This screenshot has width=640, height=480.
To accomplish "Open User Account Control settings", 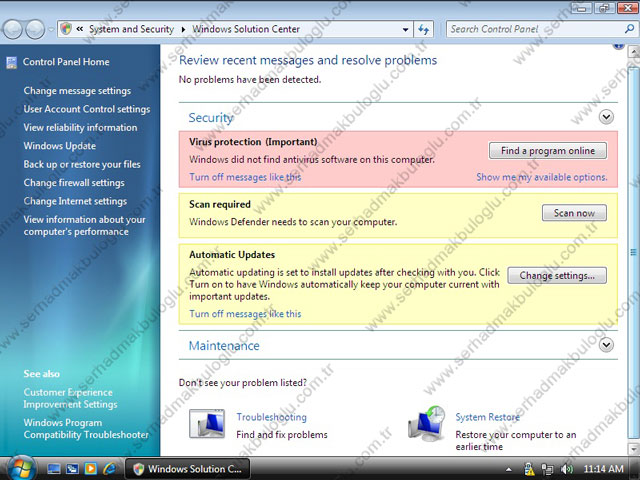I will [x=87, y=109].
